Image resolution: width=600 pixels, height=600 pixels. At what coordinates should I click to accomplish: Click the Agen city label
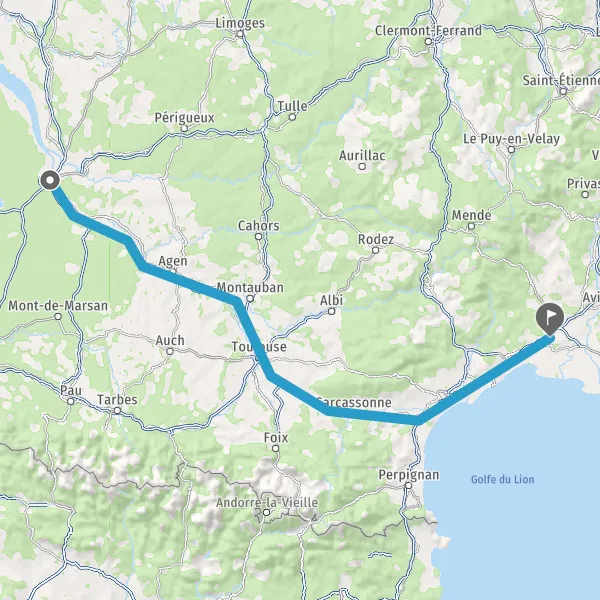point(173,261)
